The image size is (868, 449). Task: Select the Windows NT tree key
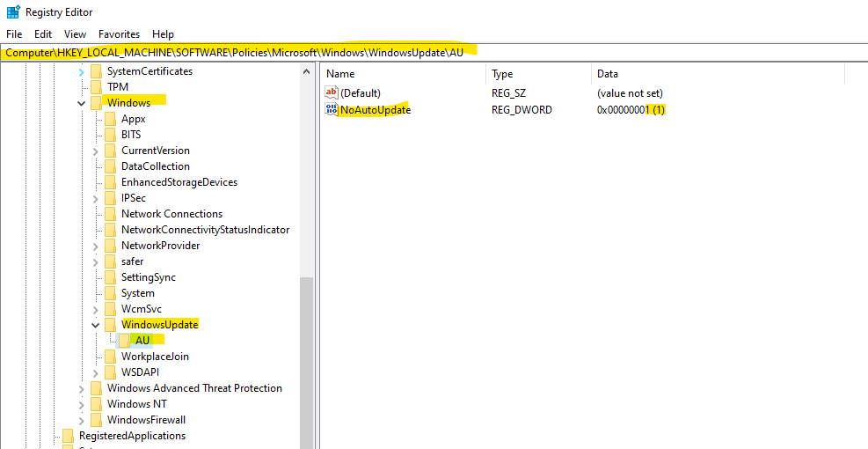point(136,404)
